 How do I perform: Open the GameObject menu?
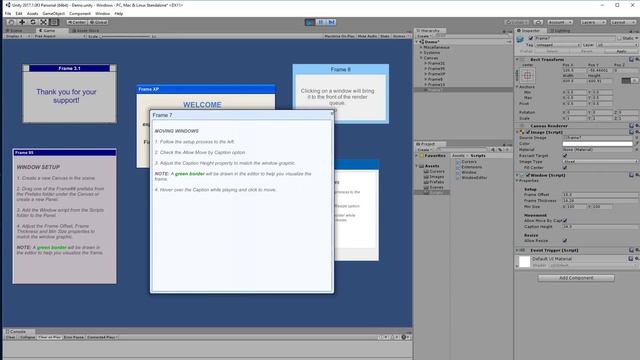click(53, 13)
